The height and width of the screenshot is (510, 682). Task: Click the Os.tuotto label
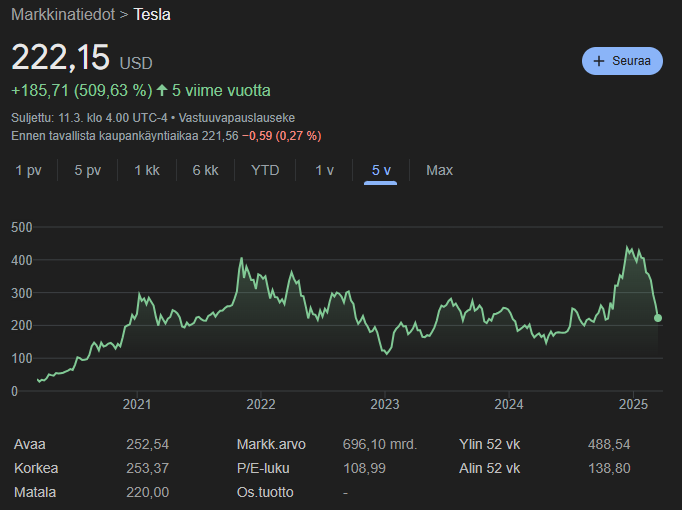[265, 492]
